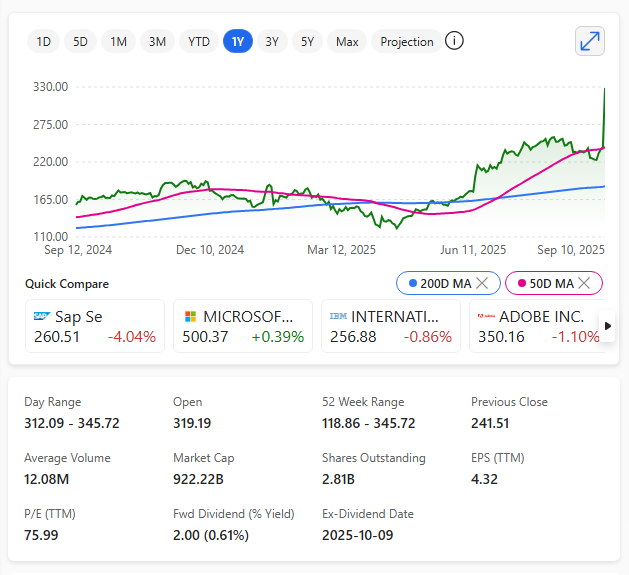Expand the chart to full screen
Image resolution: width=629 pixels, height=575 pixels.
[x=589, y=41]
